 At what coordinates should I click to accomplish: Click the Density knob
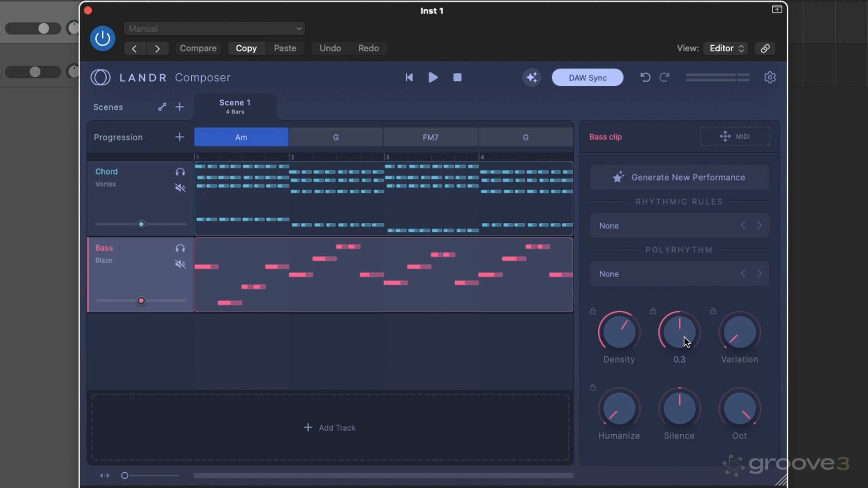coord(619,332)
